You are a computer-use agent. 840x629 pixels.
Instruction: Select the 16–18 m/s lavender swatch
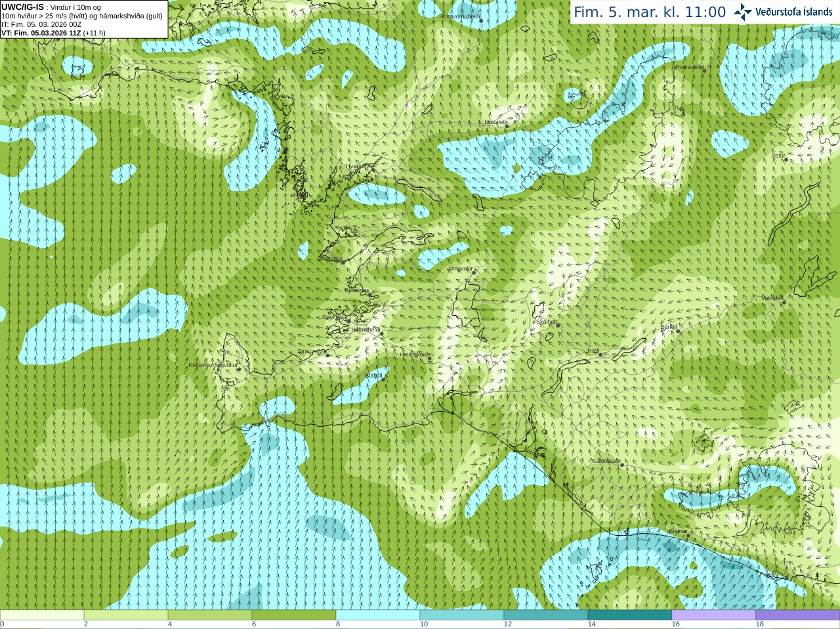pos(714,615)
